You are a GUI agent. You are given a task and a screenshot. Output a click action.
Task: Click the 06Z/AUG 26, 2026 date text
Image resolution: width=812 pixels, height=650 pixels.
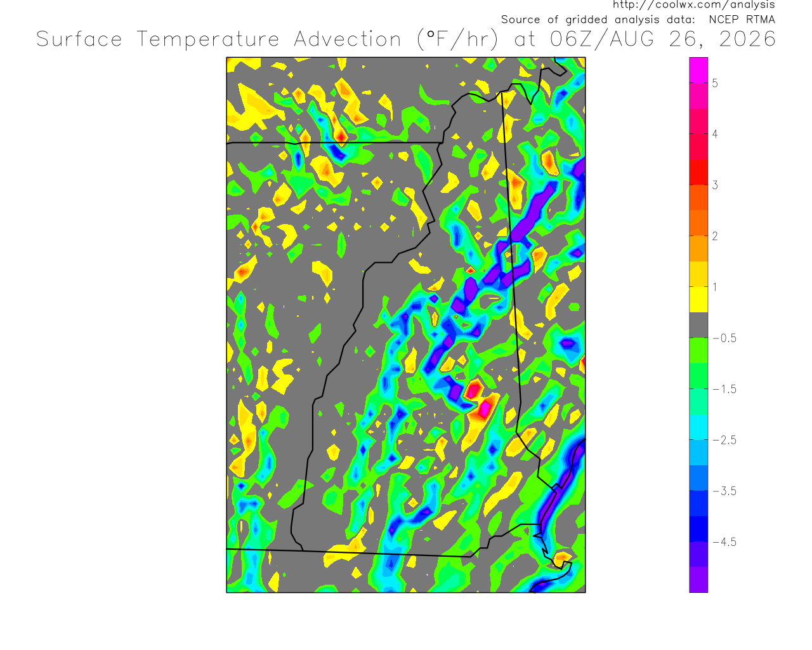[x=663, y=39]
